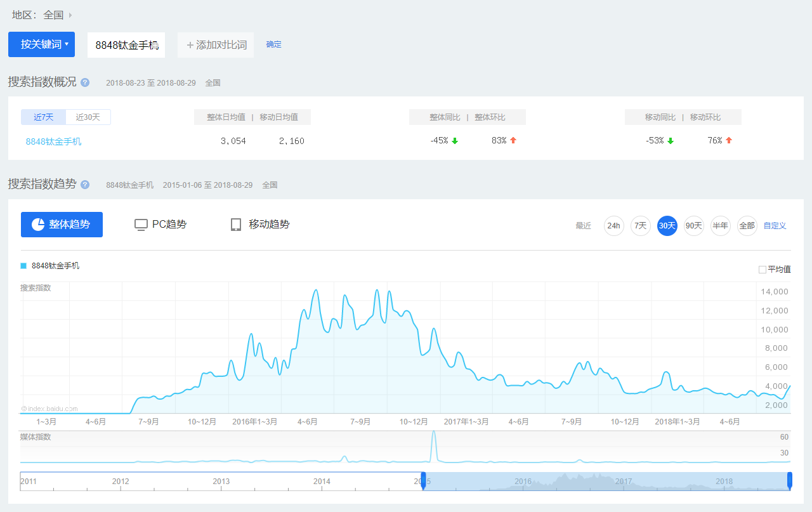Select the 90天 time range tab

[693, 225]
